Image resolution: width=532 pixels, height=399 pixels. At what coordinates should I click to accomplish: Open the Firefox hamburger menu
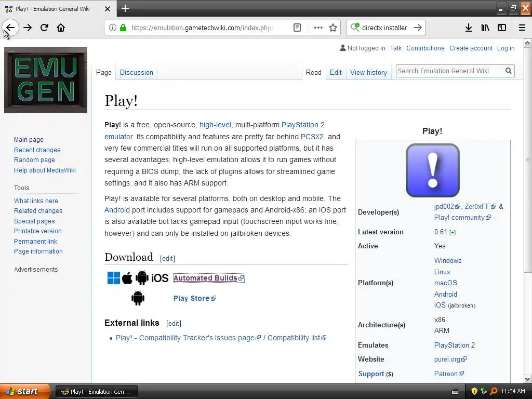[x=522, y=28]
